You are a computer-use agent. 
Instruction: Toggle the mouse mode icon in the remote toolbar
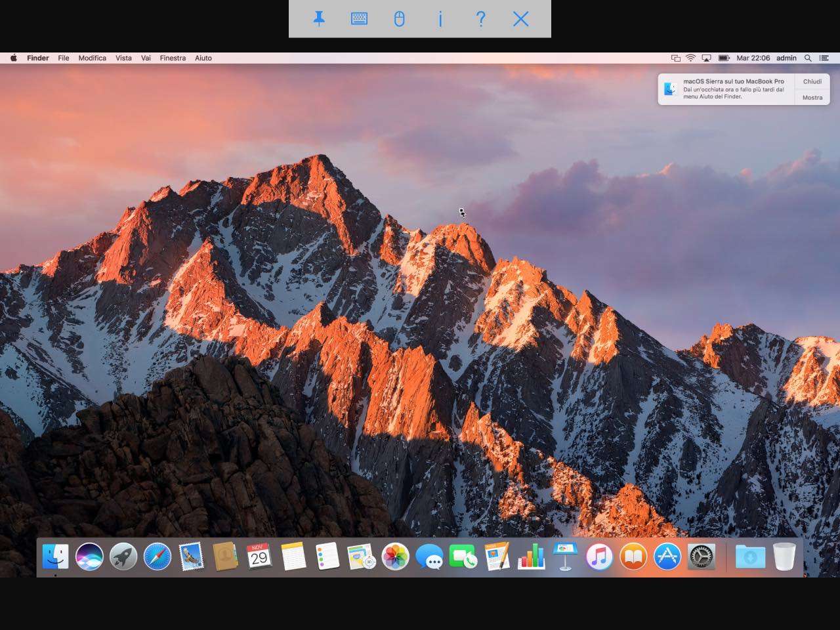[399, 19]
